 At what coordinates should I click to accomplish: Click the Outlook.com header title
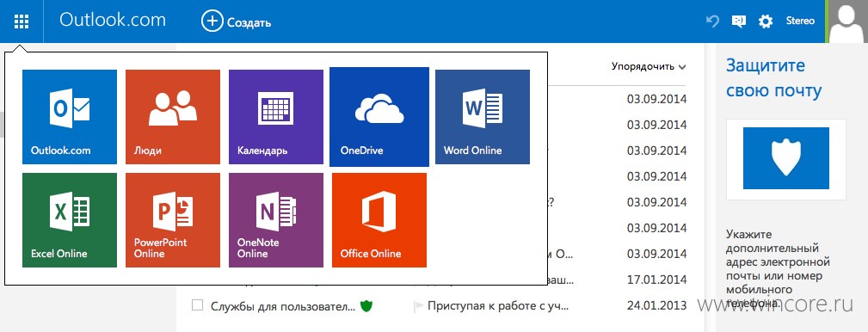point(113,20)
